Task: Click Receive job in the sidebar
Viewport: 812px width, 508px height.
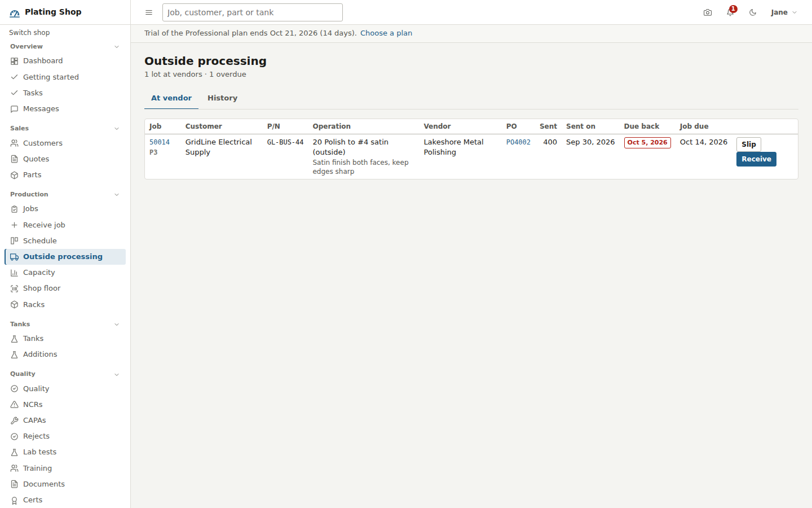Action: (x=65, y=225)
